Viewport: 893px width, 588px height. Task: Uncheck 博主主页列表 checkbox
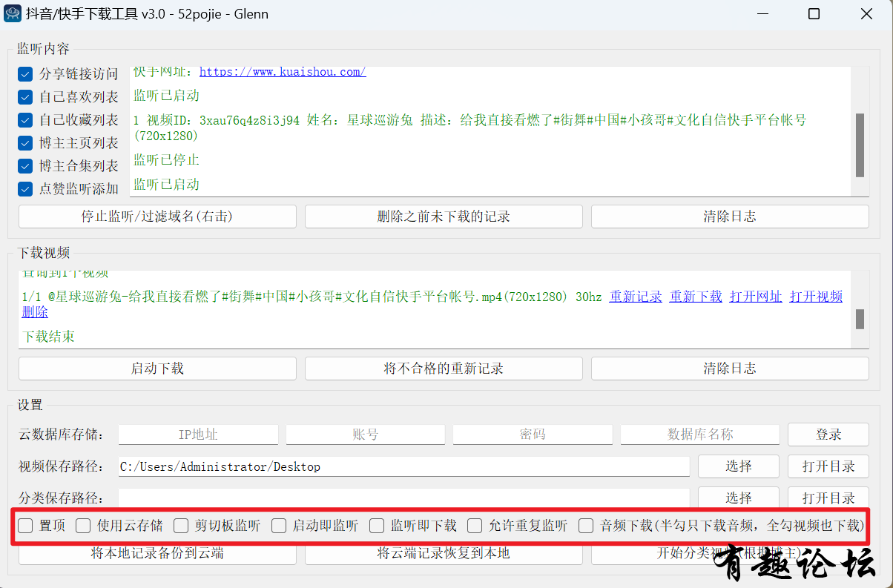pyautogui.click(x=25, y=143)
